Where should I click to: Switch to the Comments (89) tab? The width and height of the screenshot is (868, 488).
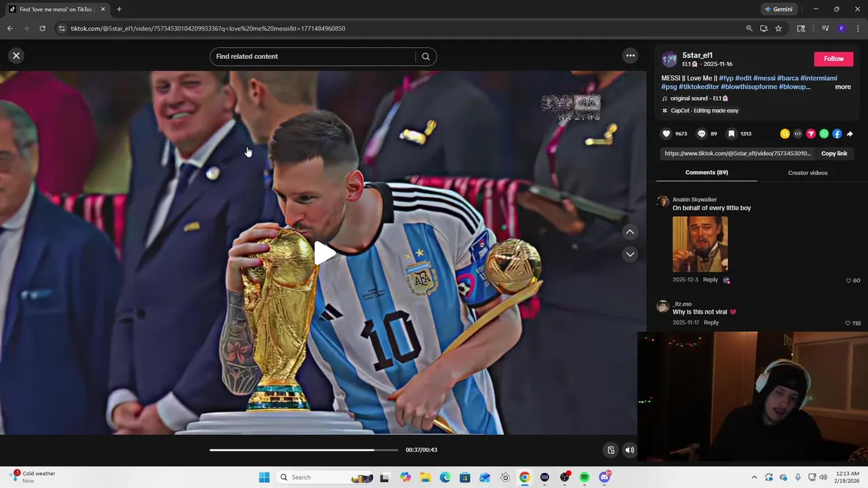pos(707,172)
